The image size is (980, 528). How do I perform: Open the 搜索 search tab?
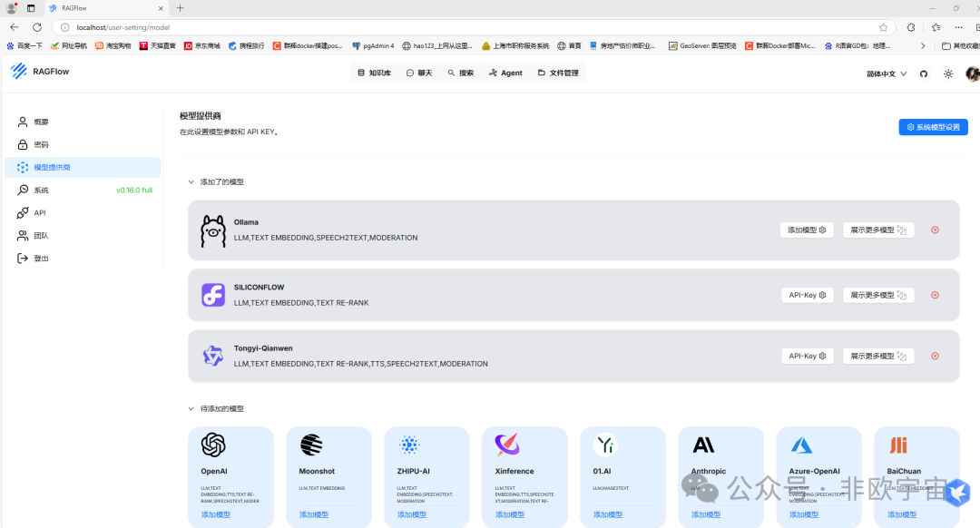(x=461, y=73)
